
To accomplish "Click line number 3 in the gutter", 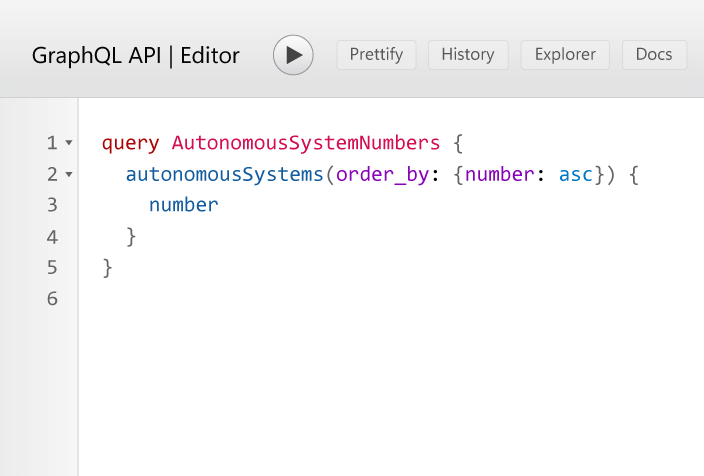I will pyautogui.click(x=52, y=205).
